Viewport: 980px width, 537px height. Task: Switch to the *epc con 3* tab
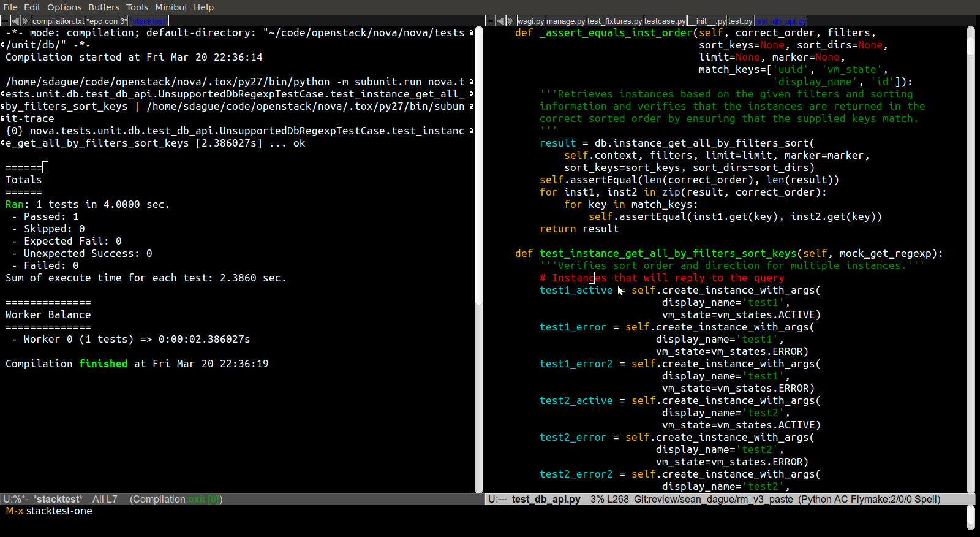pos(107,21)
